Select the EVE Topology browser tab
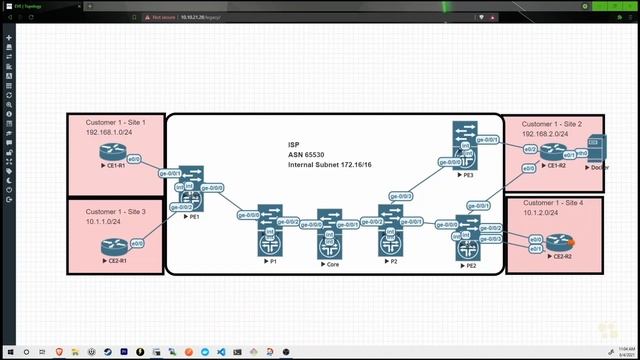This screenshot has height=360, width=640. tap(43, 6)
